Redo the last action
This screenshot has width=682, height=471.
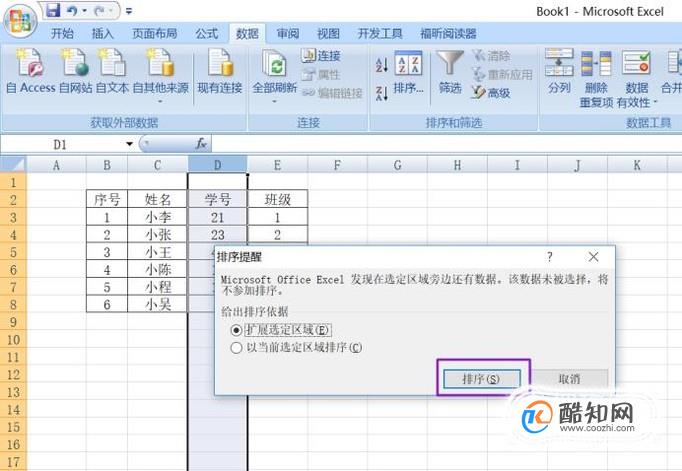pos(99,10)
